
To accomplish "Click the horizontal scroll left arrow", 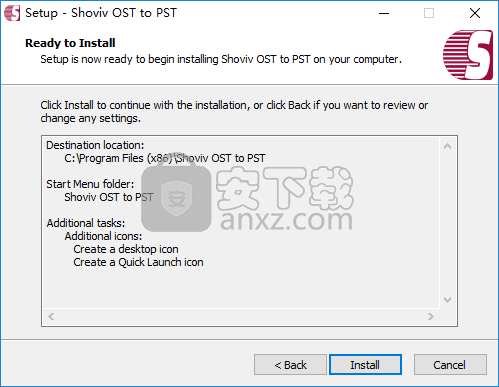I will [x=51, y=316].
